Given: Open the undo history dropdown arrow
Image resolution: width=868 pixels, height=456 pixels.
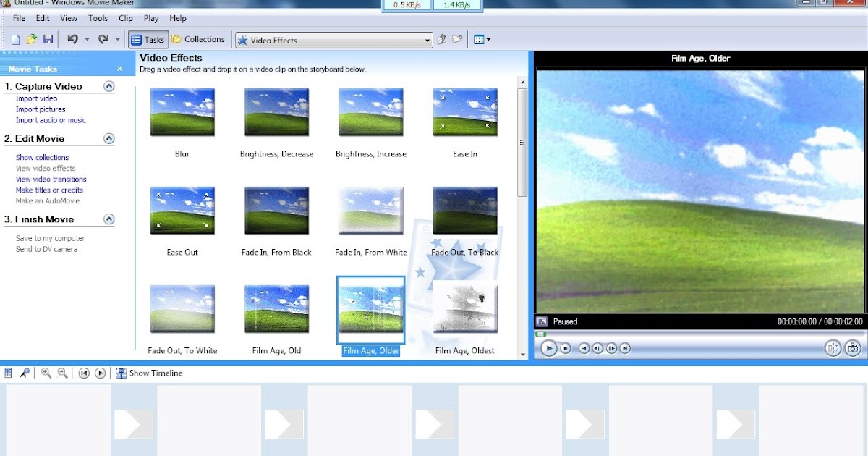Looking at the screenshot, I should [x=87, y=40].
